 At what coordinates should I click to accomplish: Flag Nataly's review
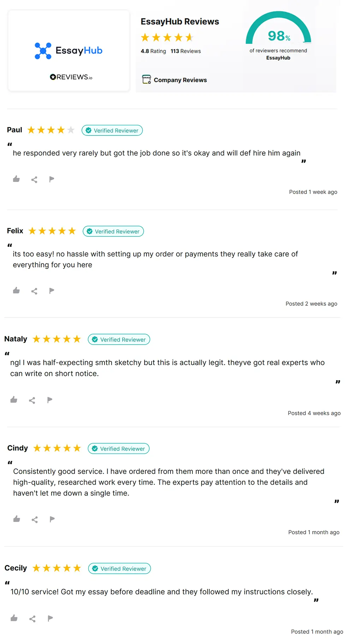click(50, 400)
